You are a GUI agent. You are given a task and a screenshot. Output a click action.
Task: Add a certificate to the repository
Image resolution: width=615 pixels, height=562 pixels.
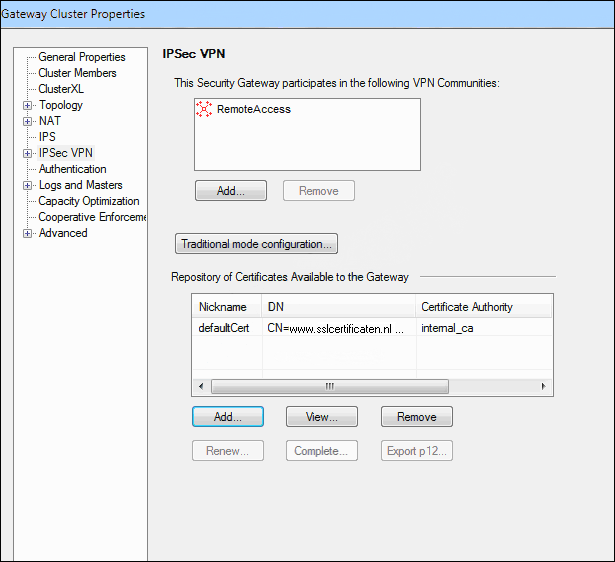[227, 416]
